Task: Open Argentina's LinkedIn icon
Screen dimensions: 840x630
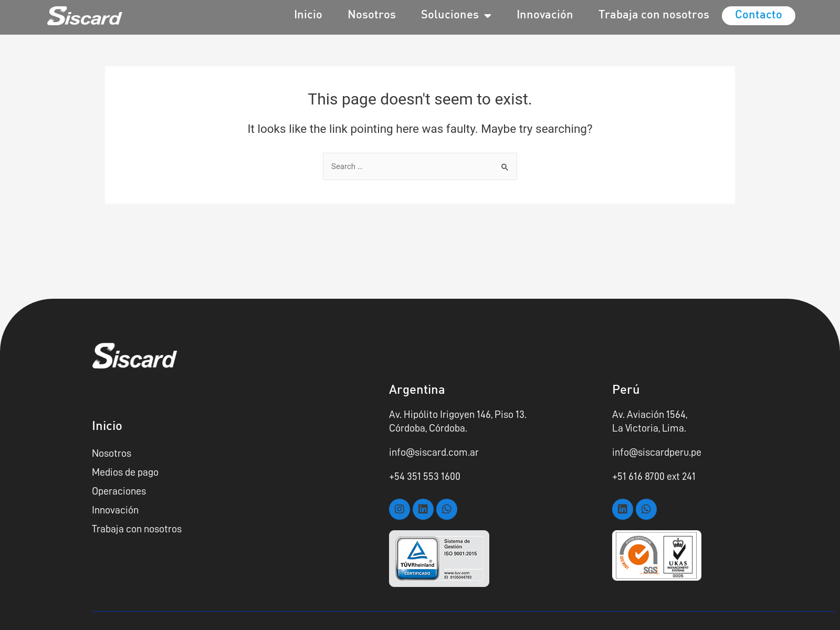Action: (x=423, y=509)
